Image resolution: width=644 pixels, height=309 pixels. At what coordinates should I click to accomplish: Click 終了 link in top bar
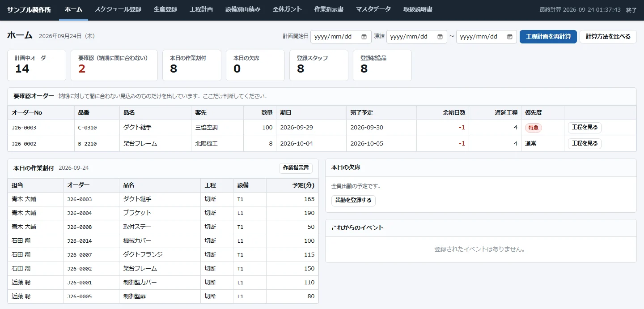click(x=631, y=10)
